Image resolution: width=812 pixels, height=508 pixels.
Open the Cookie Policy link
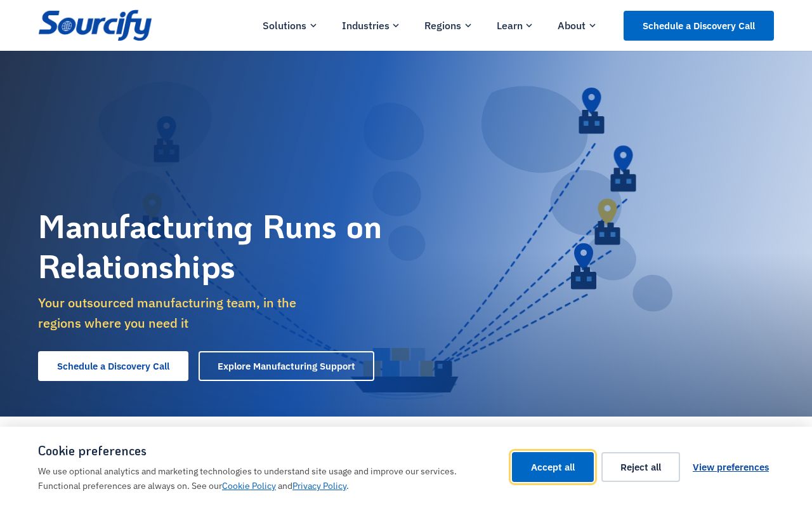click(x=249, y=486)
